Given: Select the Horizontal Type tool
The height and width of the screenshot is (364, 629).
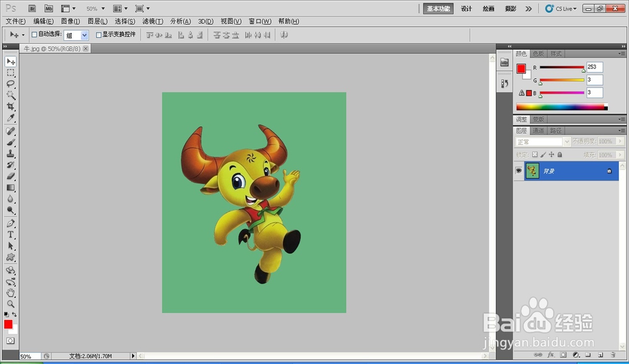Looking at the screenshot, I should [x=11, y=234].
